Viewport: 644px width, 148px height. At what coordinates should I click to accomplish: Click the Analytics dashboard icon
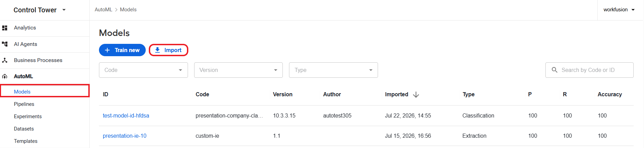(x=5, y=28)
